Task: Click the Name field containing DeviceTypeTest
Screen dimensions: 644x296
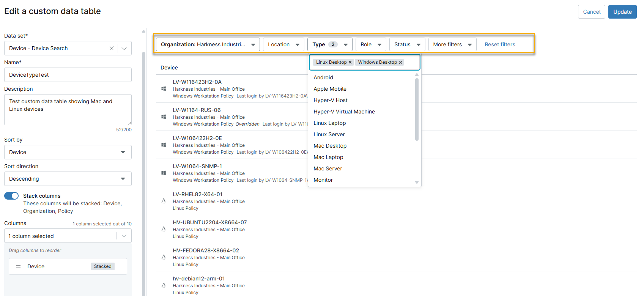Action: coord(68,75)
